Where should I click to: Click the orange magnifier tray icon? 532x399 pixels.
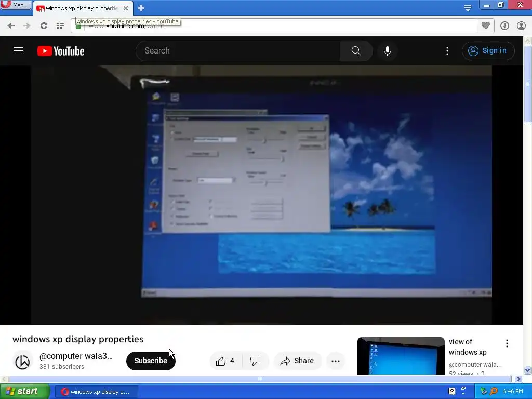click(x=494, y=392)
